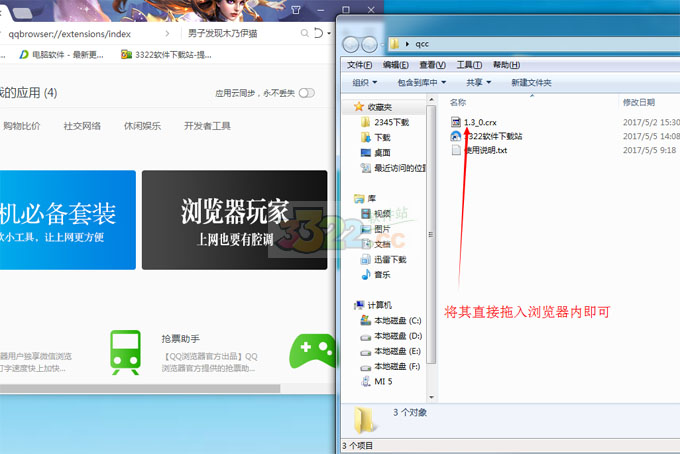Sort by the 修改日期 column header

click(639, 102)
